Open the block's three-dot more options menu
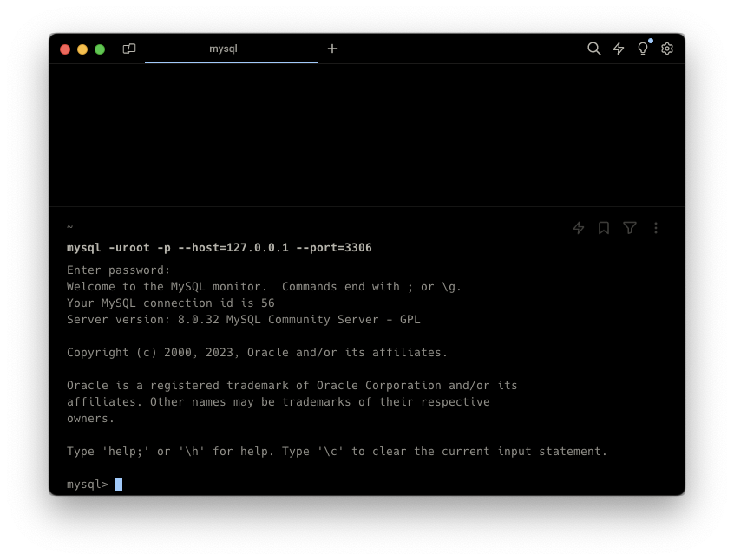 [x=656, y=228]
